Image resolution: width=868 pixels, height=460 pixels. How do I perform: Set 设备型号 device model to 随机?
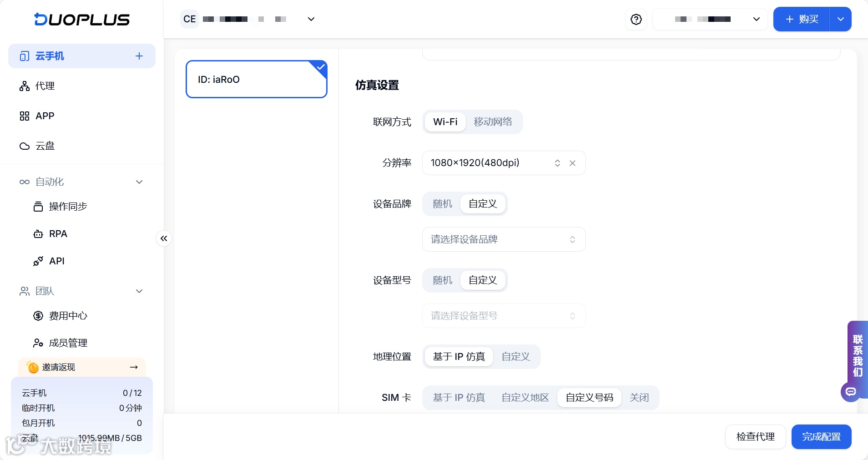[x=442, y=280]
